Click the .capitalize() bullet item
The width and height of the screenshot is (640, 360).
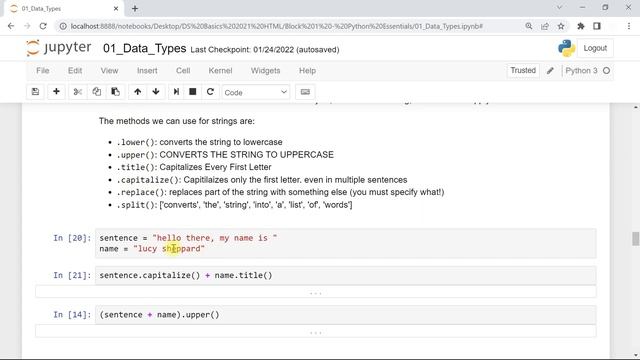262,180
